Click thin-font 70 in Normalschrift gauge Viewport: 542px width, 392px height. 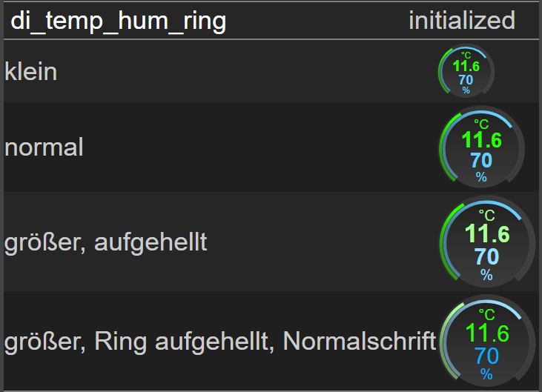pyautogui.click(x=486, y=356)
